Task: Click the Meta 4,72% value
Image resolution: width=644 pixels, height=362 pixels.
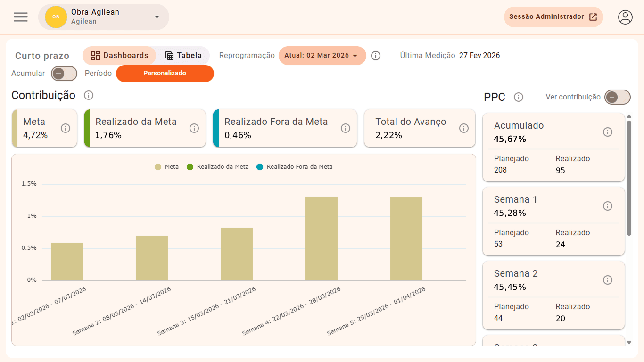Action: (x=35, y=135)
